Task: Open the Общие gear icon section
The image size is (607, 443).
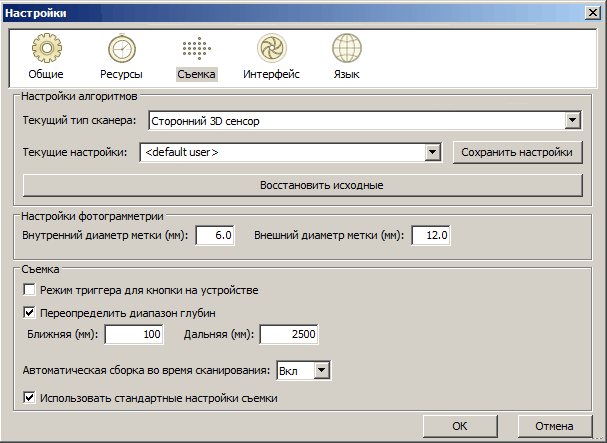Action: tap(46, 48)
